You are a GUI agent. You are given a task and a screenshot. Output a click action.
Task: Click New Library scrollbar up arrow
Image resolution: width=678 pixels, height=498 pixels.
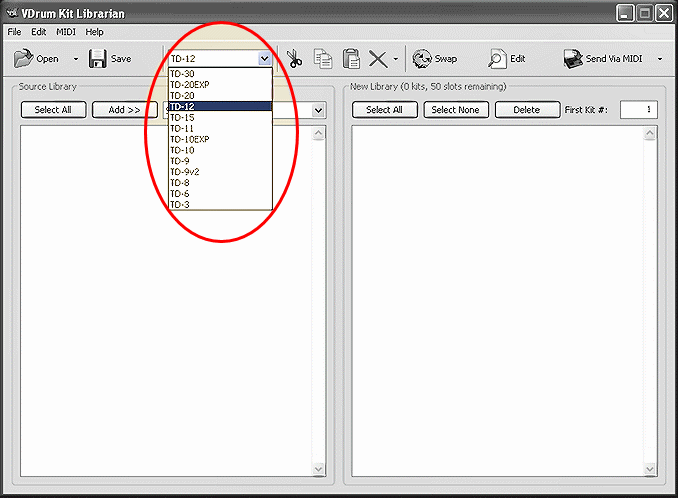click(650, 133)
